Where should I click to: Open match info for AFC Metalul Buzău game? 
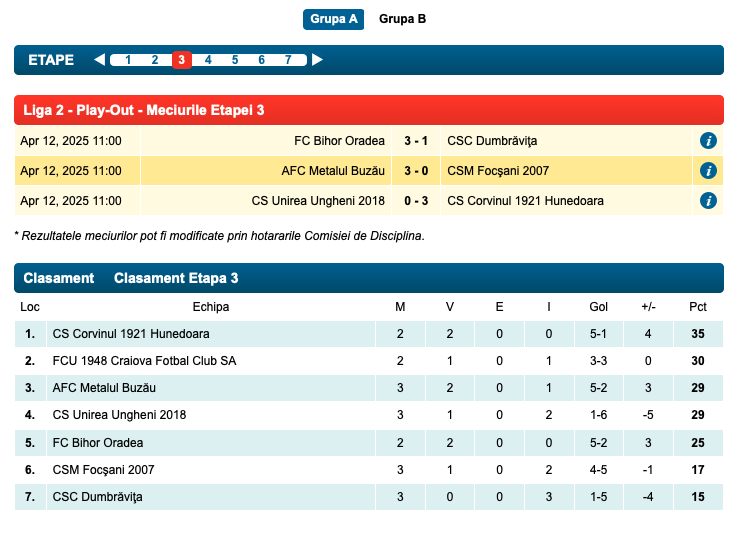(708, 171)
